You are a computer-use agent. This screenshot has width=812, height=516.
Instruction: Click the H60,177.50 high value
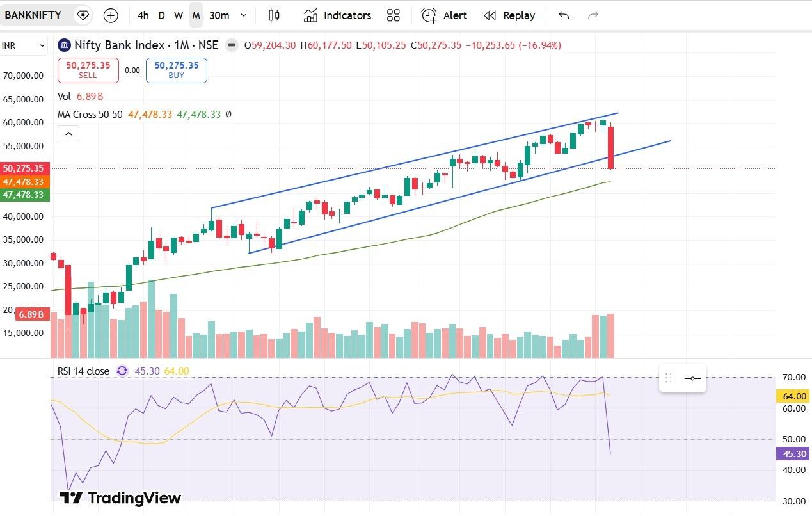326,45
